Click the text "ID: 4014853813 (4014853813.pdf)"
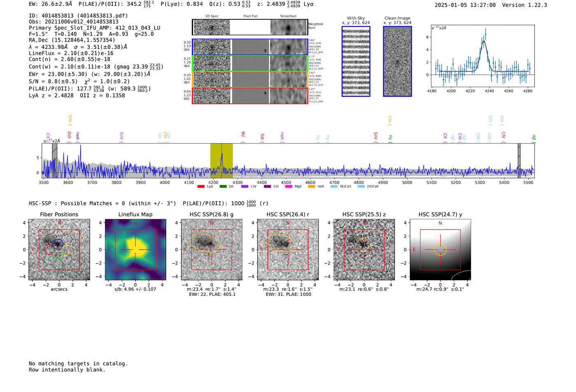 point(78,16)
